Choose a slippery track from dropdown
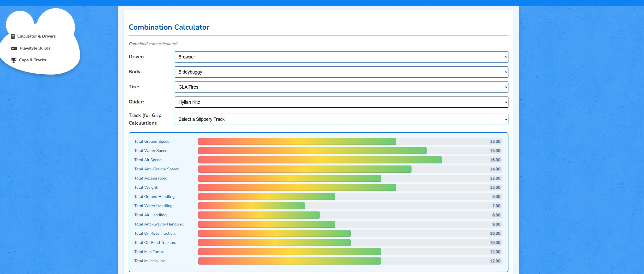Image resolution: width=644 pixels, height=274 pixels. [x=341, y=119]
